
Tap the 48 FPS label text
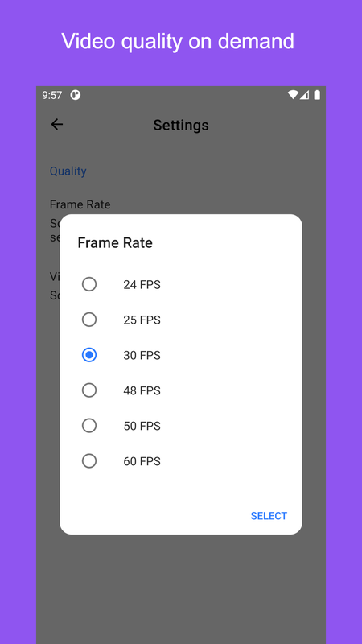coord(142,390)
